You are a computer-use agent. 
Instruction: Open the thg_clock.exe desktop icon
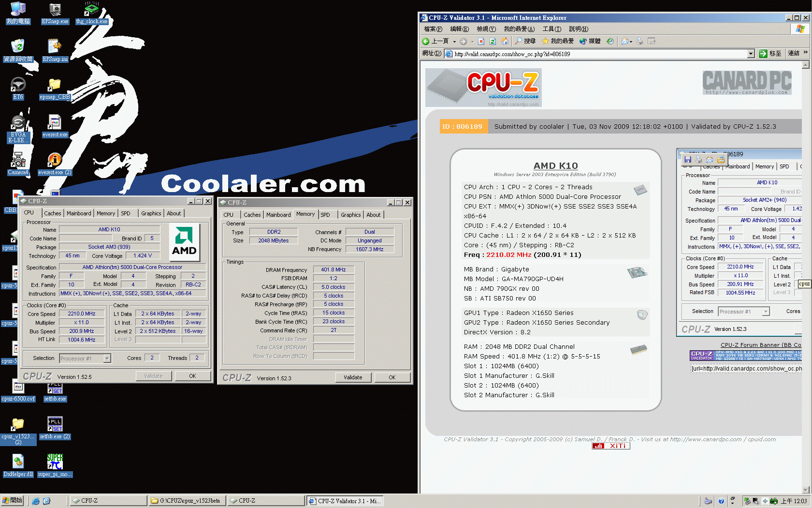point(92,13)
